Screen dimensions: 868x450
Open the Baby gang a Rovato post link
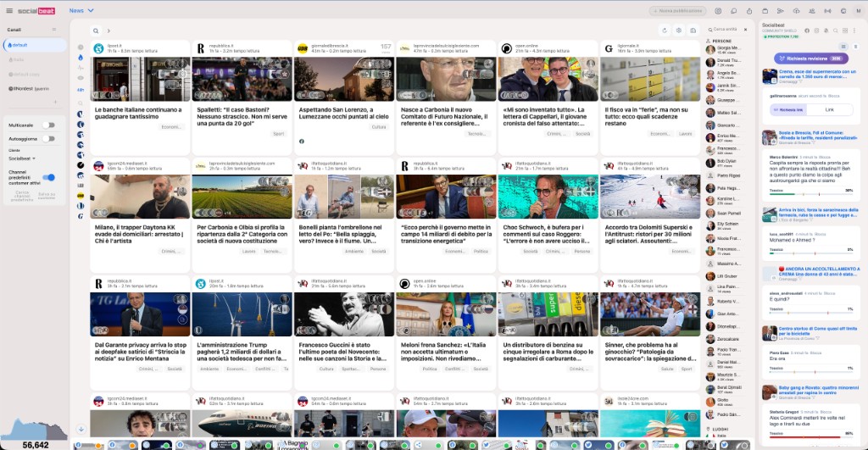tap(818, 390)
